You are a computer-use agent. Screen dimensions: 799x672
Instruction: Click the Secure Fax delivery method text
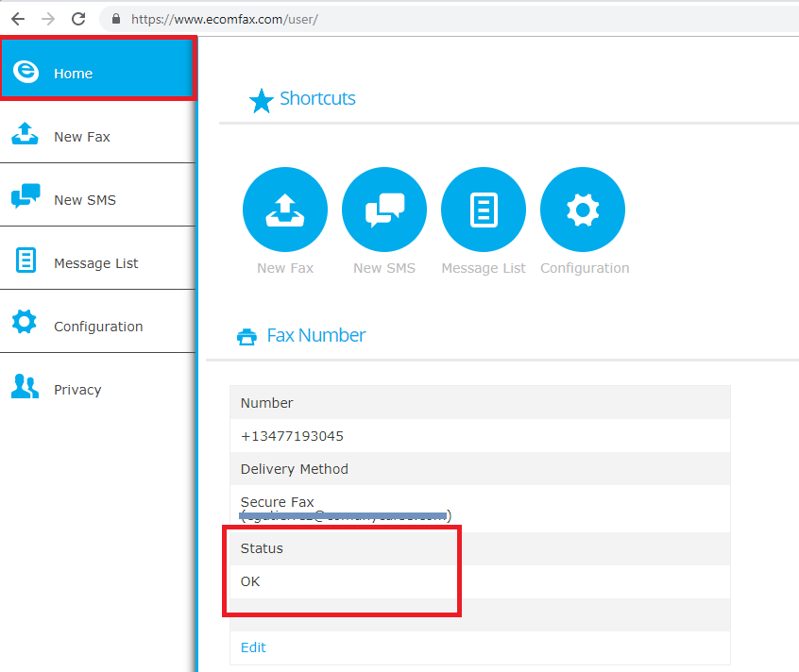click(x=278, y=502)
